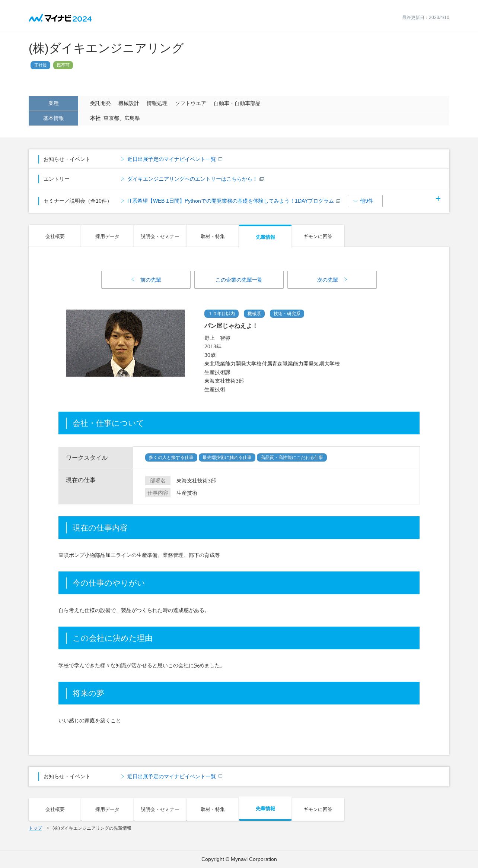The width and height of the screenshot is (478, 868).
Task: Select 説明会・セミナー in the lower tab row
Action: coord(160,809)
